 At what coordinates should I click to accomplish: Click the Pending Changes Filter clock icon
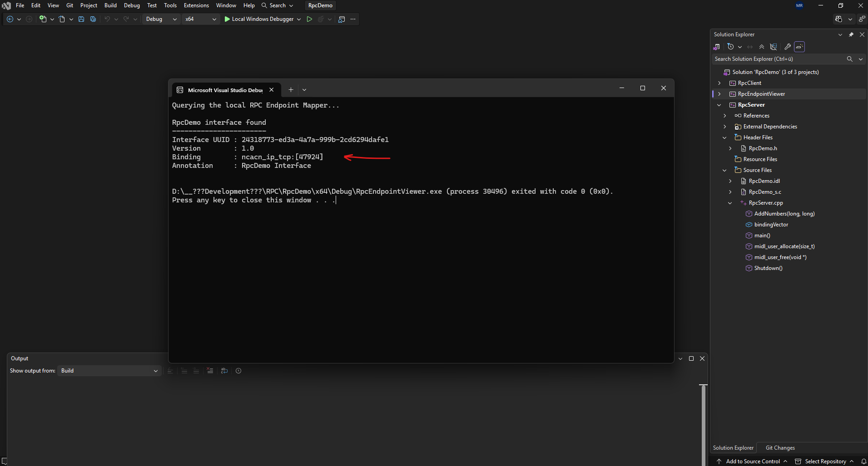tap(730, 47)
